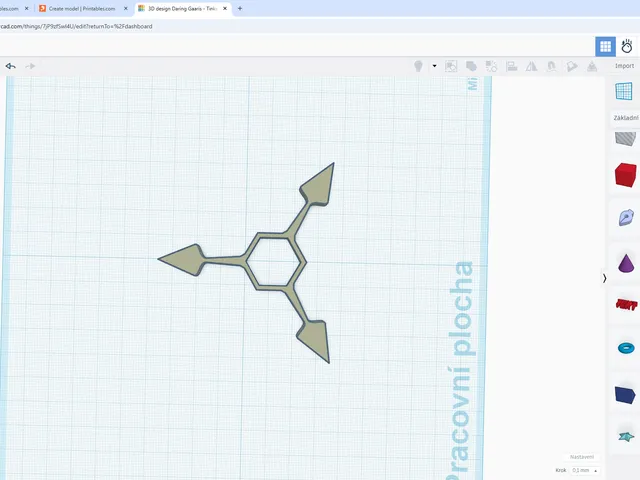Undo the last action
Screen dimensions: 640x480
pos(11,66)
